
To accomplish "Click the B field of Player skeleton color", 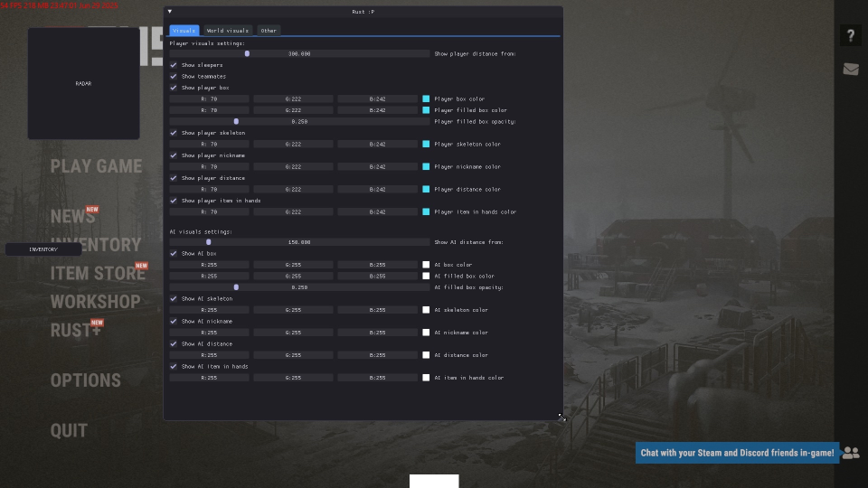I will [x=378, y=144].
